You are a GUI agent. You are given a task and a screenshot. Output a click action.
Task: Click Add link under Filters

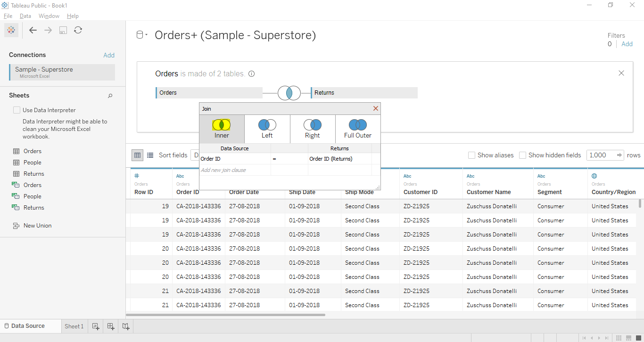(627, 44)
